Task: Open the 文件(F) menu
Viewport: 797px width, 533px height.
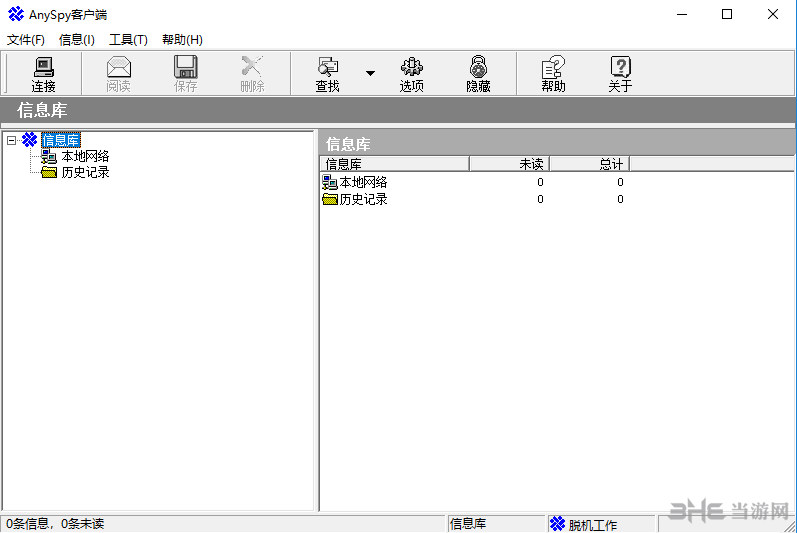Action: click(26, 40)
